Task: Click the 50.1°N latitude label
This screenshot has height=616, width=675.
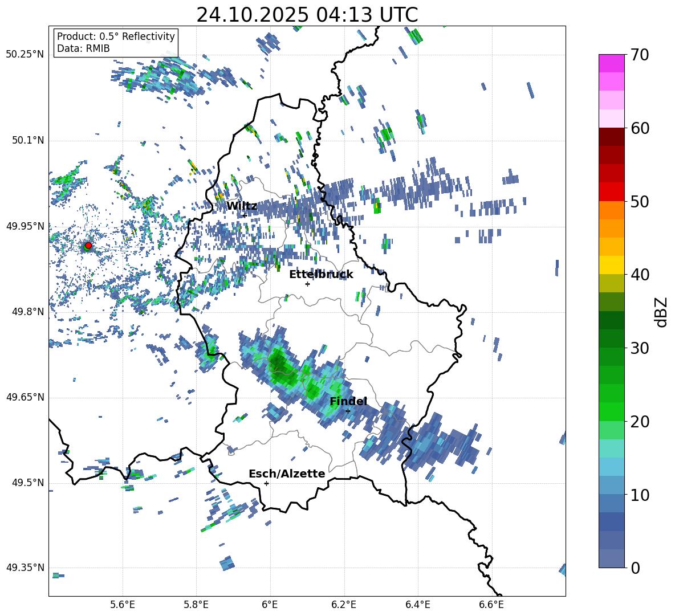Action: click(x=27, y=140)
